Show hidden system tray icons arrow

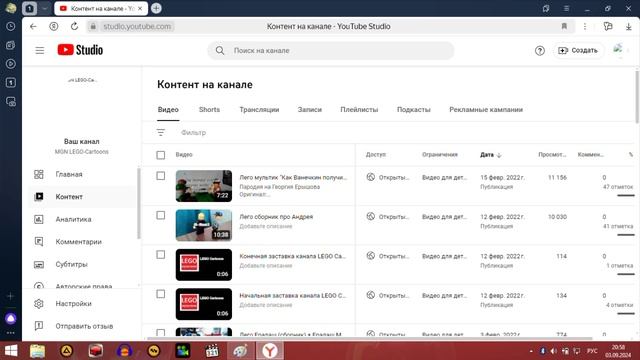point(531,351)
